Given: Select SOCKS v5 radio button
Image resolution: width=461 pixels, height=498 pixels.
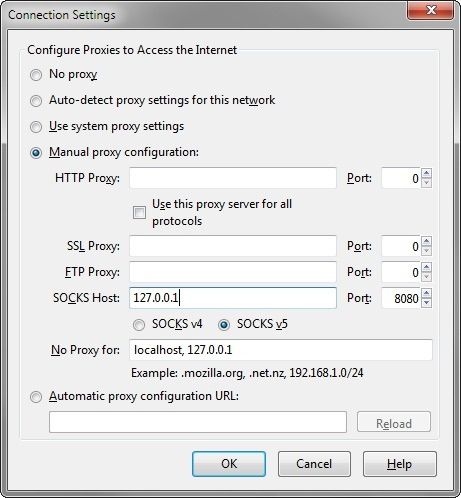Looking at the screenshot, I should pyautogui.click(x=224, y=325).
